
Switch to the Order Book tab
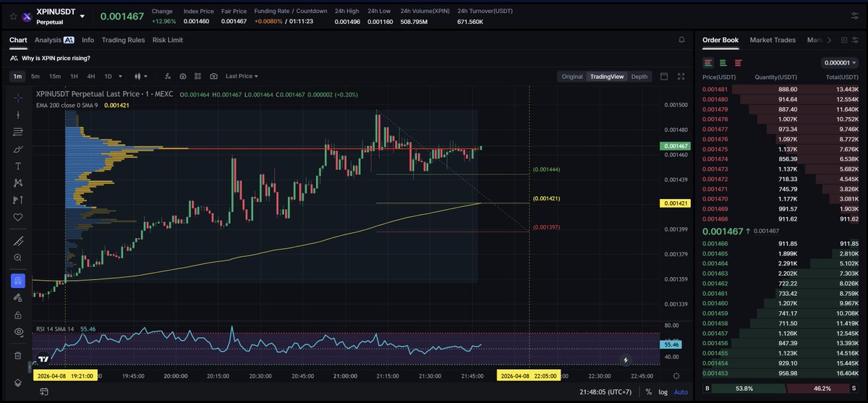coord(720,40)
